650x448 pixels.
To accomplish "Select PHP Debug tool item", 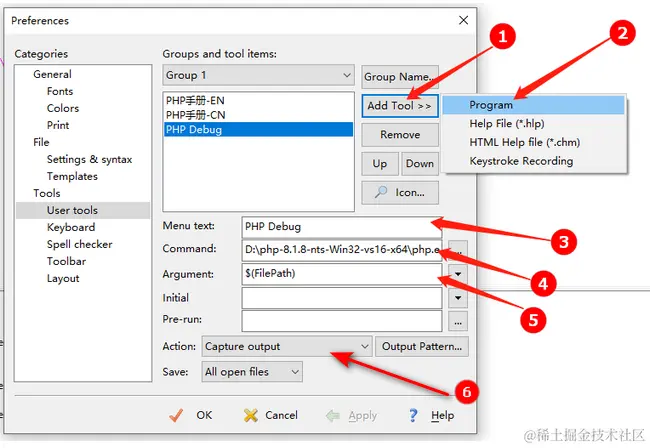I will (258, 129).
